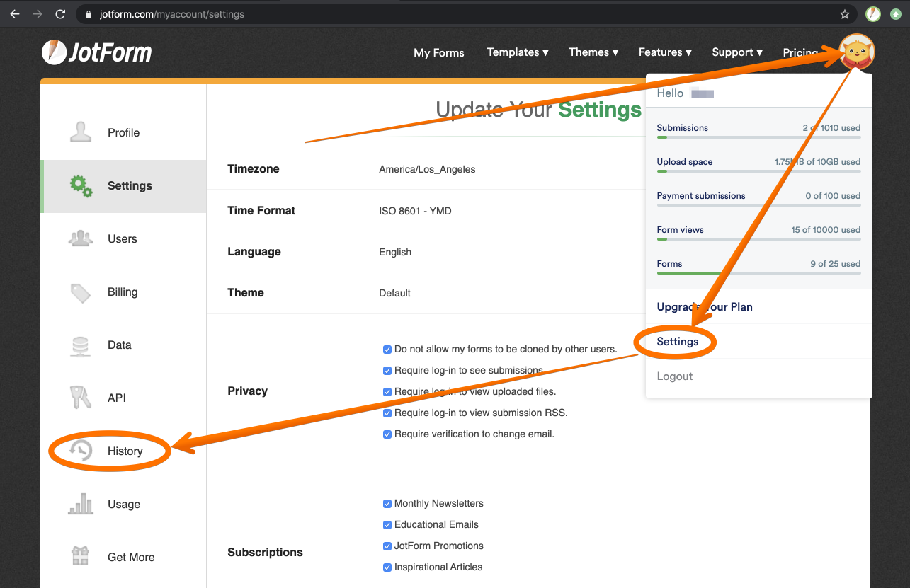Click the Submissions usage progress bar

click(758, 137)
